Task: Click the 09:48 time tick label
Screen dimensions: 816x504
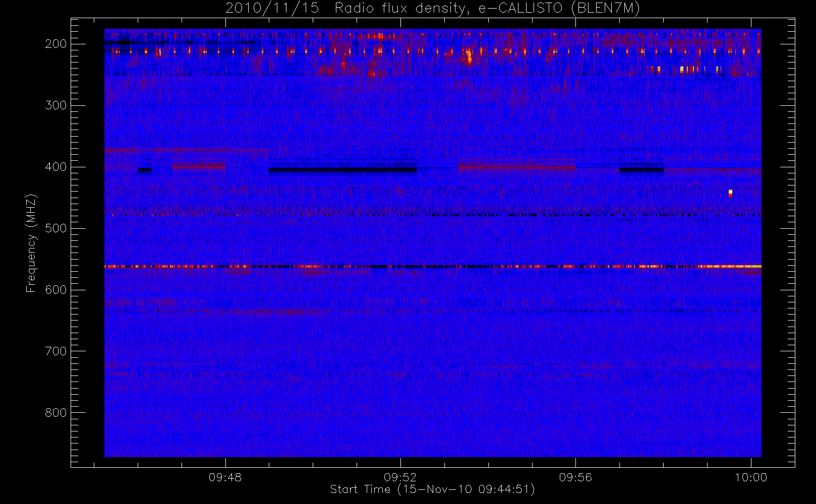Action: [225, 477]
